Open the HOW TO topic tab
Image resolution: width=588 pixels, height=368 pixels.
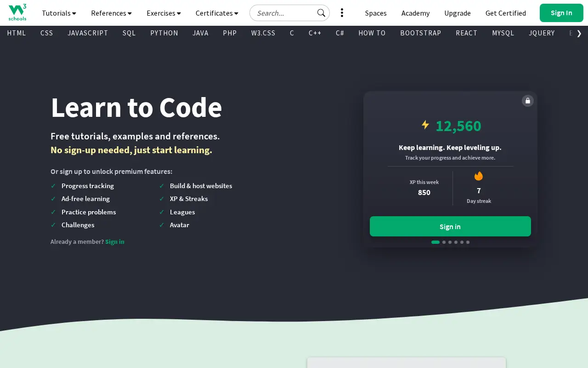372,33
